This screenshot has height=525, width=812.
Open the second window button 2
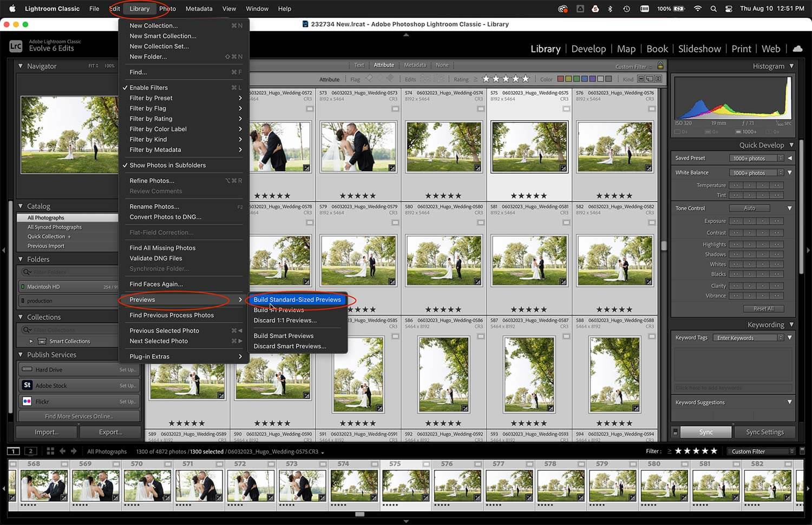31,451
